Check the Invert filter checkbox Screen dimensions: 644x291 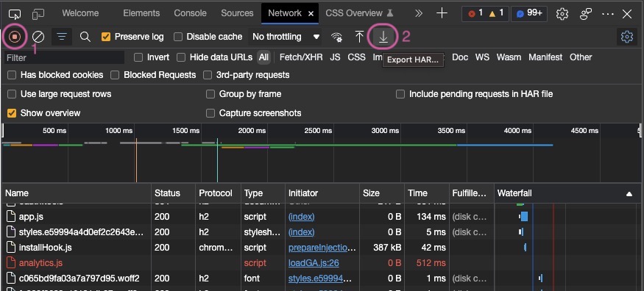tap(138, 57)
